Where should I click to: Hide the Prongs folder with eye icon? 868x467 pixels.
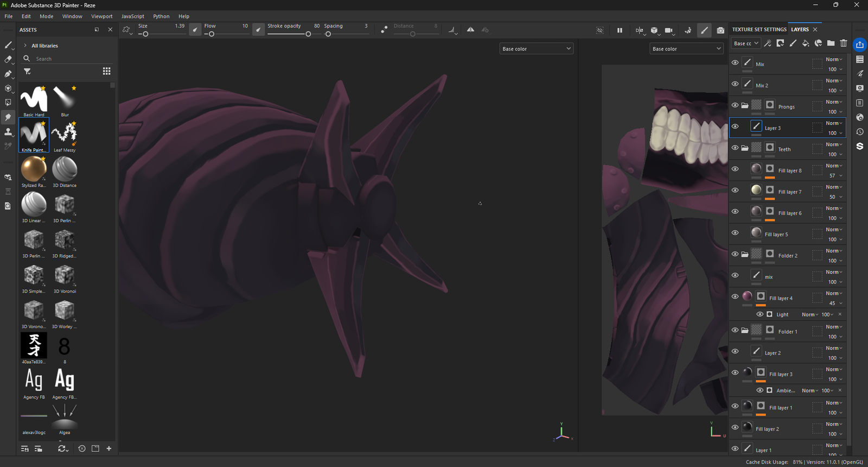[x=735, y=105]
